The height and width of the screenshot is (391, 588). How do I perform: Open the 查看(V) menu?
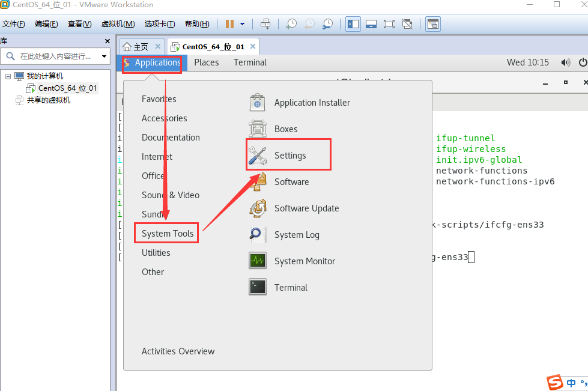[x=79, y=24]
